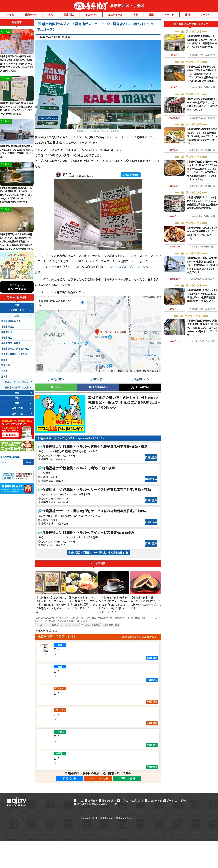Click person icon of 看護小規模多機能居宅介護 job
The width and height of the screenshot is (218, 868).
click(x=40, y=446)
